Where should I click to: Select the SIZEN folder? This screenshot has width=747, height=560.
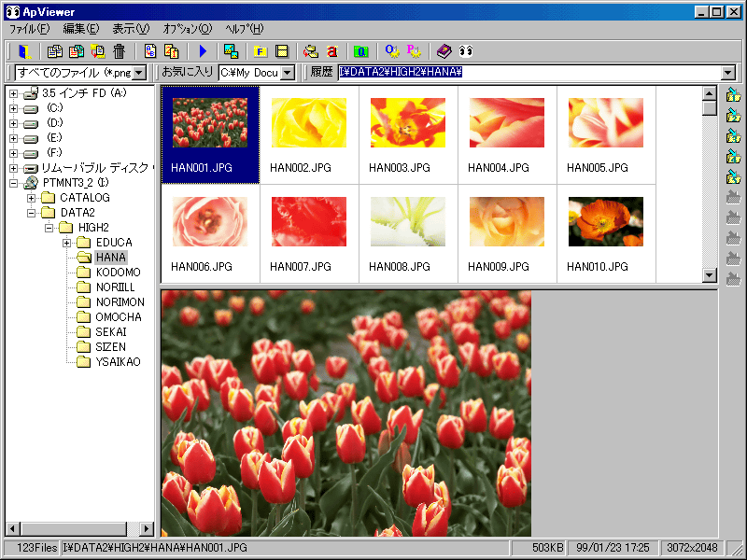pos(110,346)
